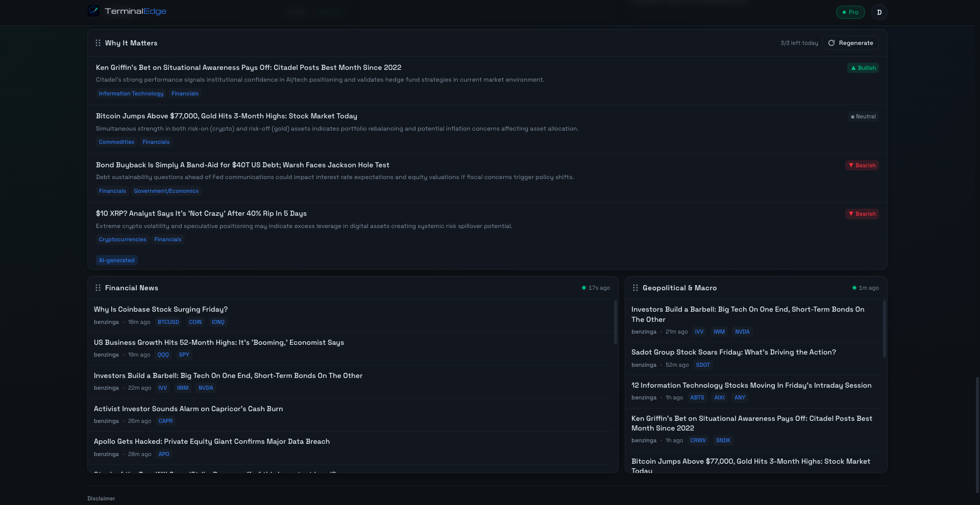Click the Pro plan badge
The height and width of the screenshot is (505, 980).
tap(850, 12)
